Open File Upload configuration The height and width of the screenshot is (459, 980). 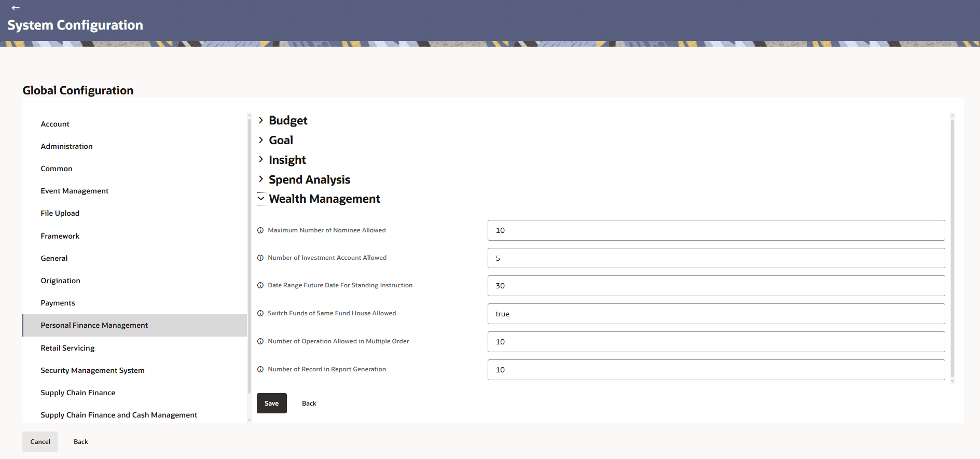(134, 213)
